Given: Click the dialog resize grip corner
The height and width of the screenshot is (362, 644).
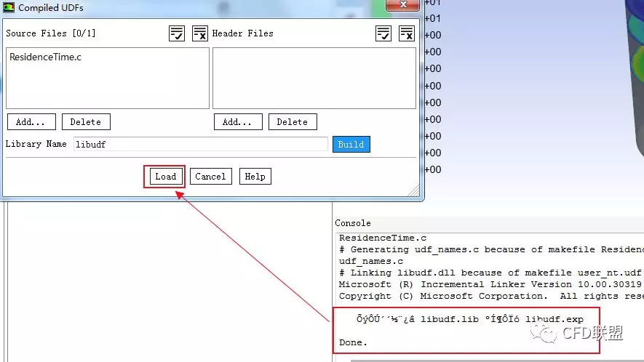Looking at the screenshot, I should coord(415,192).
